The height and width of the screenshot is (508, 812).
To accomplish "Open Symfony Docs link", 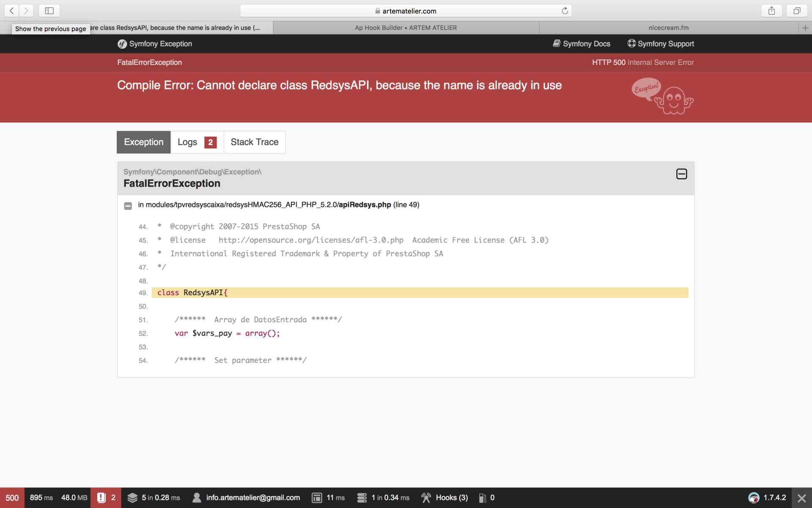I will pos(582,44).
